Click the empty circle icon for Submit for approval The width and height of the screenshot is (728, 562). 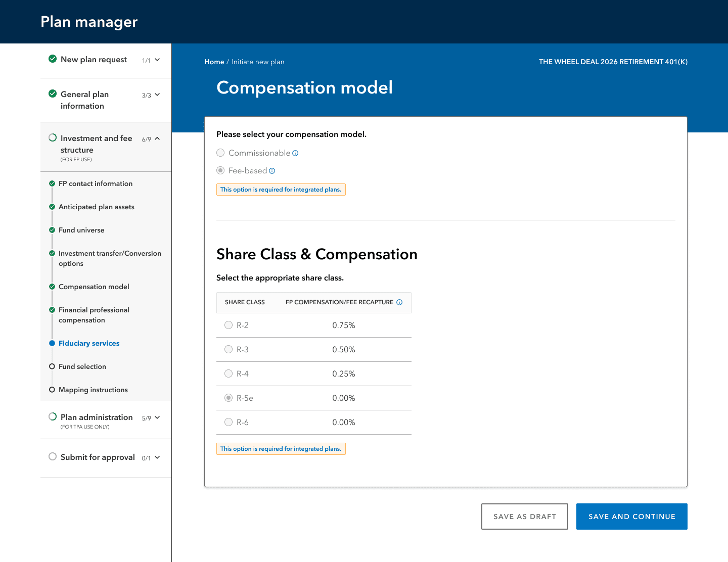coord(53,456)
